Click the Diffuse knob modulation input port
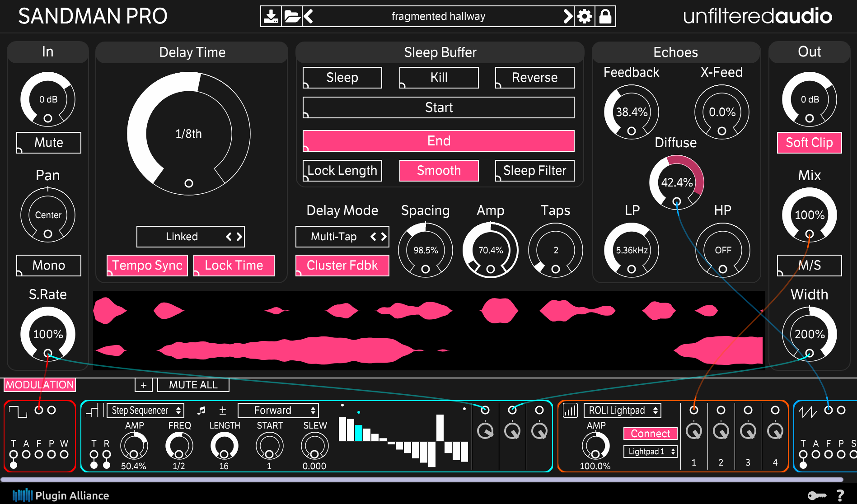Image resolution: width=857 pixels, height=504 pixels. tap(677, 201)
